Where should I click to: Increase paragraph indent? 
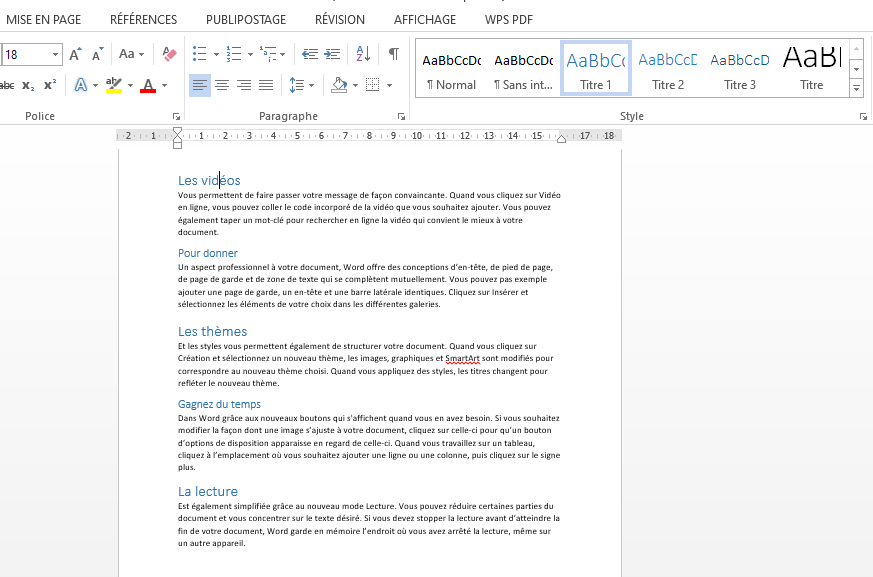point(332,54)
